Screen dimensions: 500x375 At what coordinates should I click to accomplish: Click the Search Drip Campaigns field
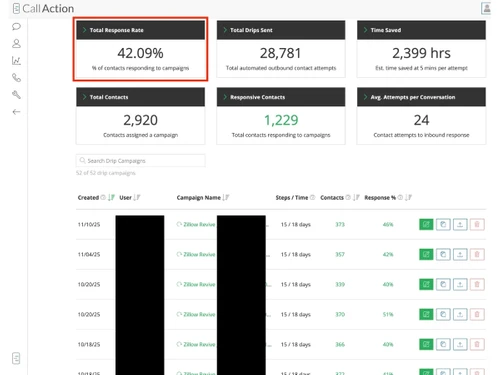pos(140,161)
